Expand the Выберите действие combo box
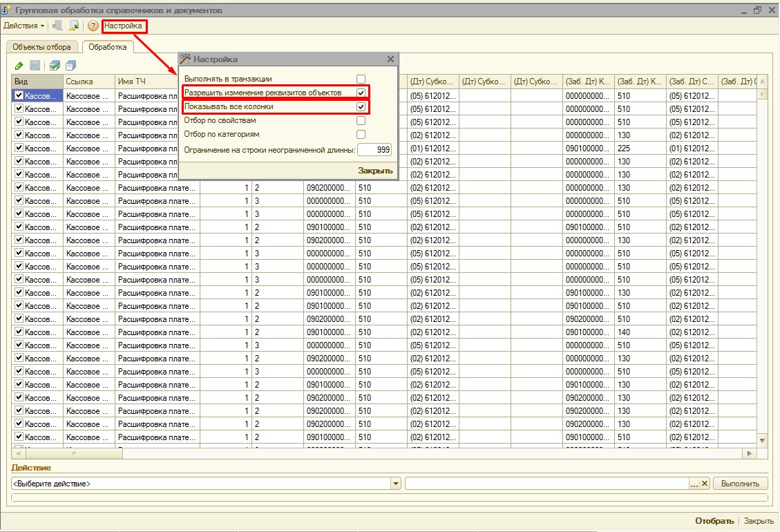This screenshot has height=532, width=780. pyautogui.click(x=396, y=484)
